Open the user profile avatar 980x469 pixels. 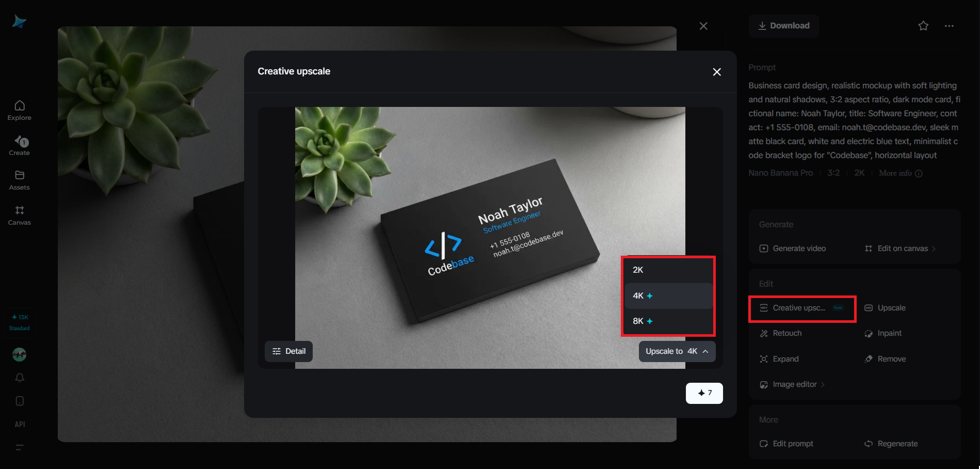(x=20, y=354)
